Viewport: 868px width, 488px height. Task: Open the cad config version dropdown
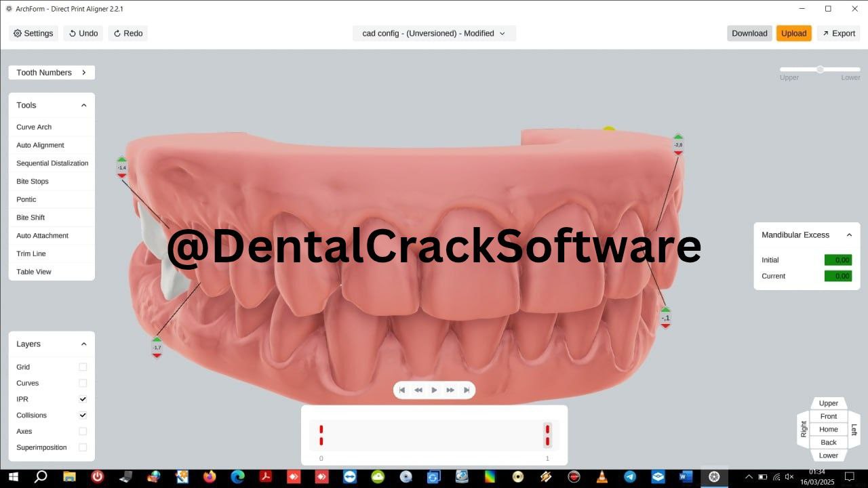coord(434,33)
